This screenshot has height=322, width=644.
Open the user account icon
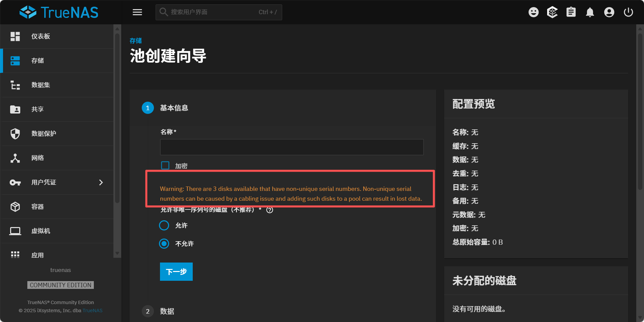pyautogui.click(x=609, y=12)
